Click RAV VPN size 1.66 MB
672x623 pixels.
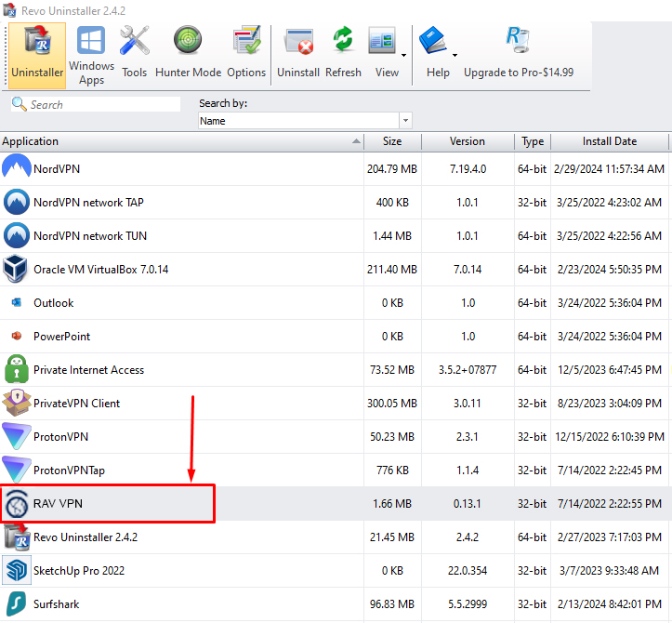(391, 503)
